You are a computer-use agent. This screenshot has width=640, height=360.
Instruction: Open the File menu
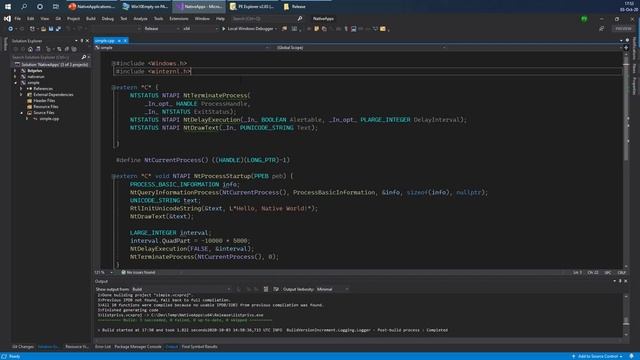coord(18,19)
